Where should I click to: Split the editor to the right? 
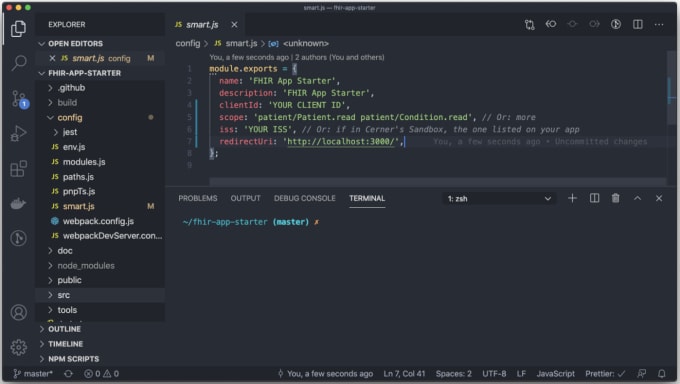pyautogui.click(x=638, y=24)
